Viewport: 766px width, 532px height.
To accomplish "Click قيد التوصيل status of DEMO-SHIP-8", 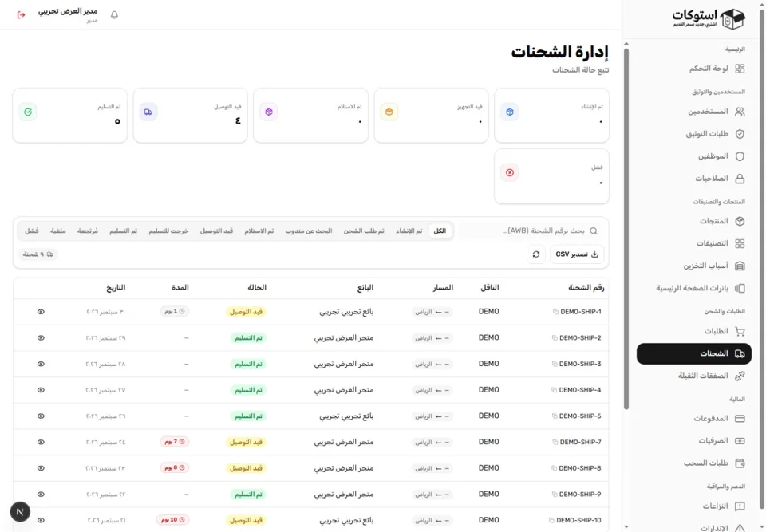I will 246,468.
